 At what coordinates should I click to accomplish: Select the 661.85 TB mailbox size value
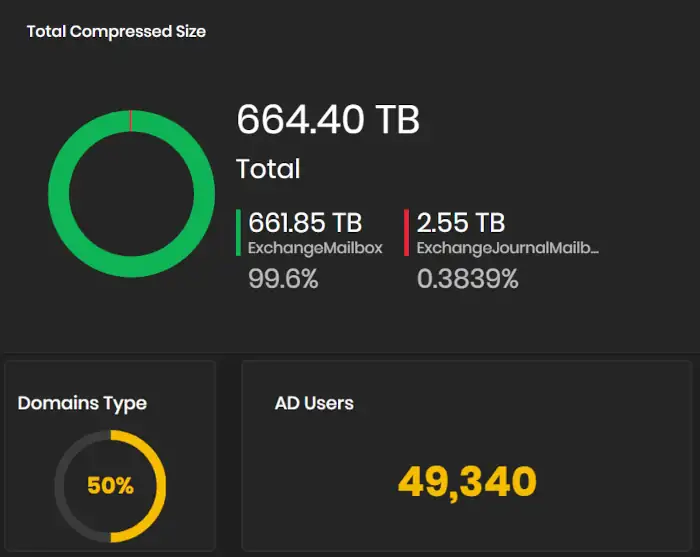coord(305,222)
